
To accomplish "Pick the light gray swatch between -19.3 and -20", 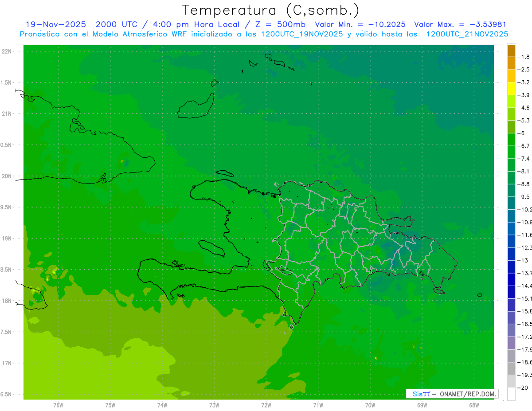I will [511, 381].
